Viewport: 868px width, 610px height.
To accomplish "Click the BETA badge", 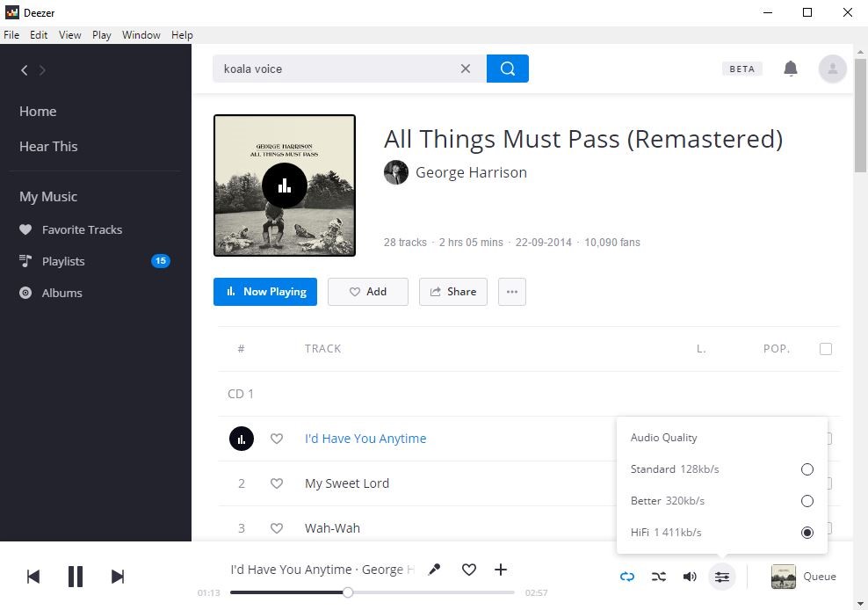I will (741, 69).
